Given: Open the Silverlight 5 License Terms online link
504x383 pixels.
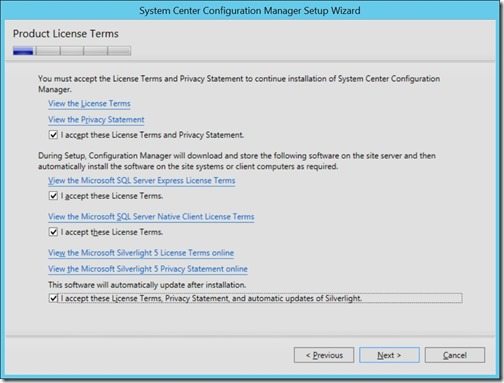Looking at the screenshot, I should click(x=141, y=253).
